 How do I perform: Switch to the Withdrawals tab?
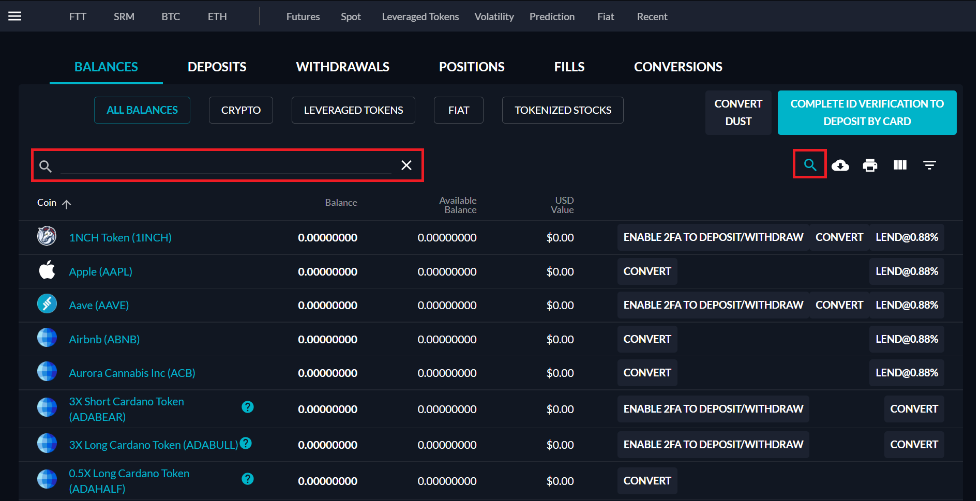342,67
